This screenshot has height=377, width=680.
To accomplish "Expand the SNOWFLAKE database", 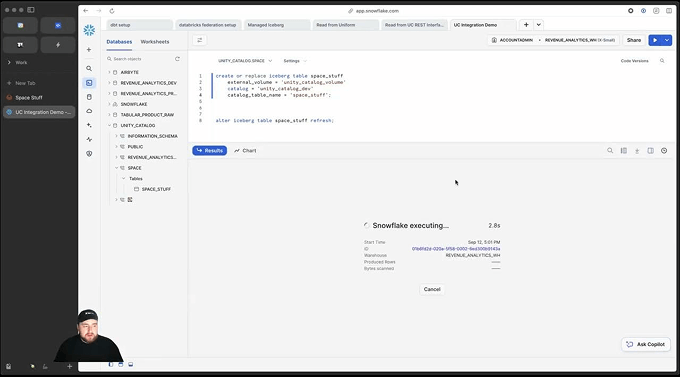I will pyautogui.click(x=109, y=104).
